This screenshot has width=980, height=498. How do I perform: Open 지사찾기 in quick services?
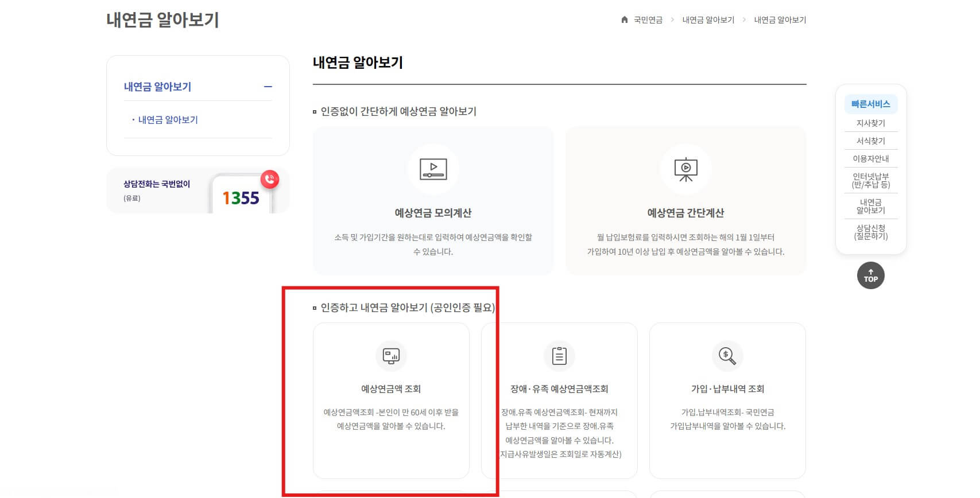tap(870, 123)
